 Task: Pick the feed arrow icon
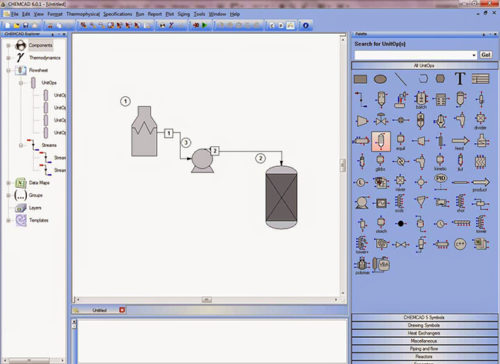click(x=460, y=142)
